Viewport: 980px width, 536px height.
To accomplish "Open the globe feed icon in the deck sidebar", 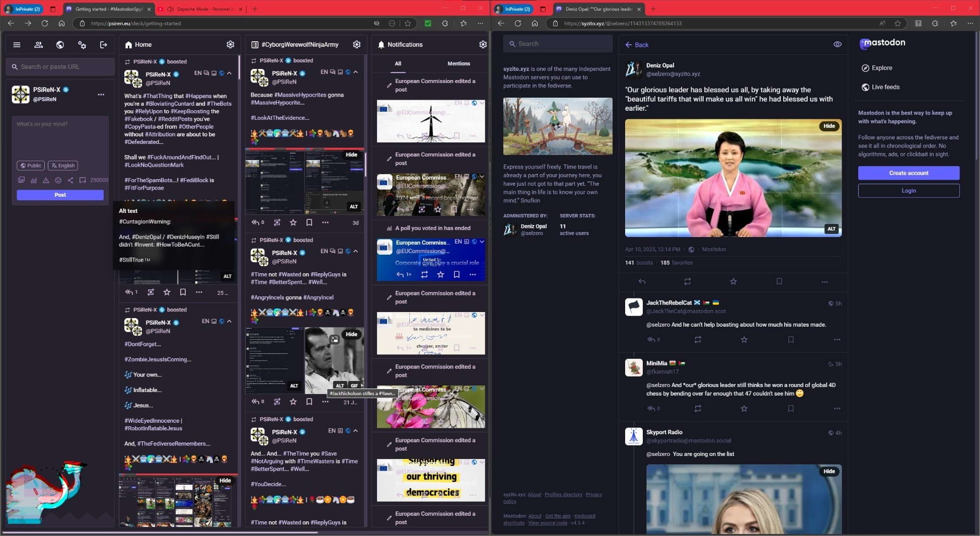I will (60, 45).
